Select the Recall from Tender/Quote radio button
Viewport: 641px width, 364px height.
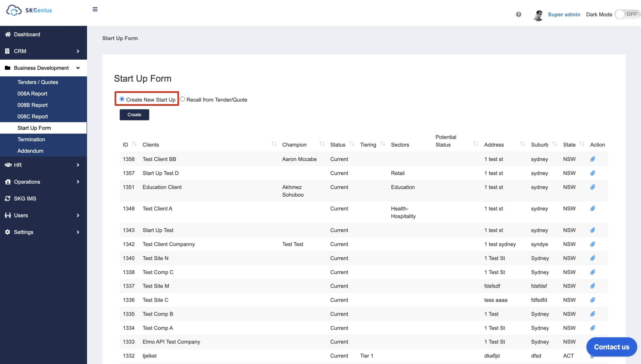(182, 99)
